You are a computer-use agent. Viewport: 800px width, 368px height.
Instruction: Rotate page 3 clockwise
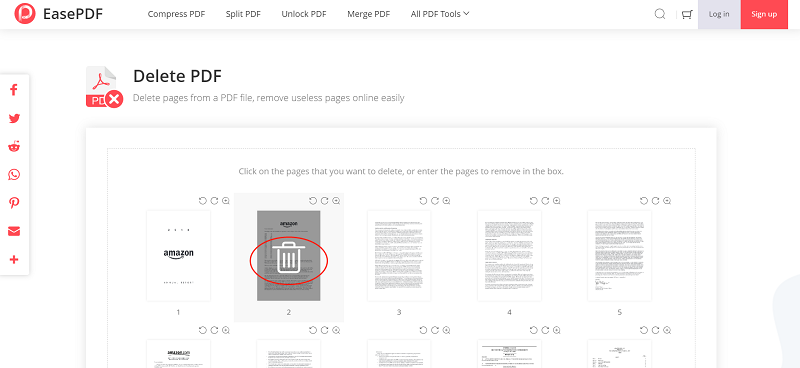(435, 201)
